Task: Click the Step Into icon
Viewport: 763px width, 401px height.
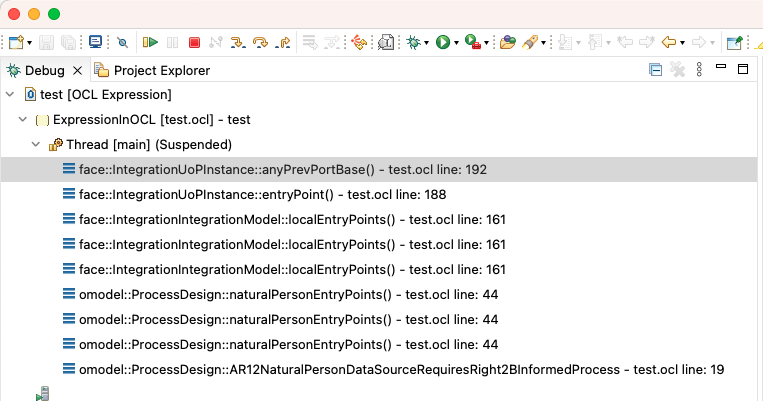Action: [237, 43]
